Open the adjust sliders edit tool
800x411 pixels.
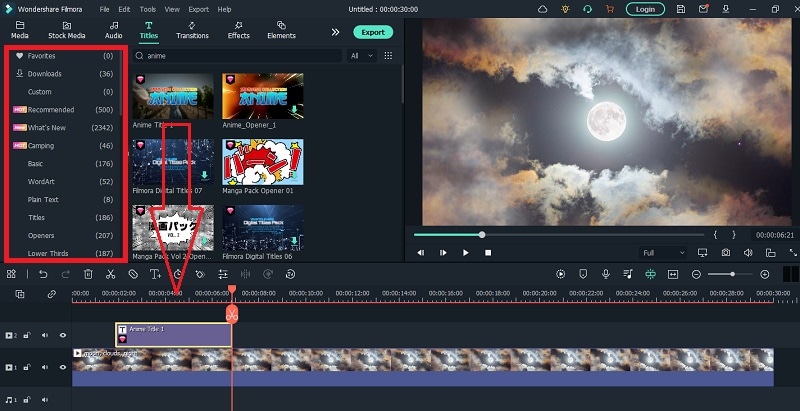[x=223, y=274]
